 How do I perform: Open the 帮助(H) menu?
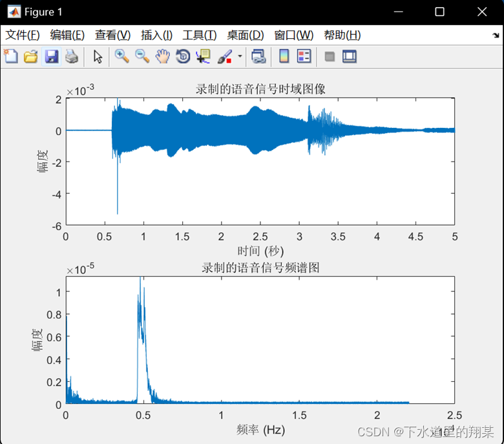(342, 35)
